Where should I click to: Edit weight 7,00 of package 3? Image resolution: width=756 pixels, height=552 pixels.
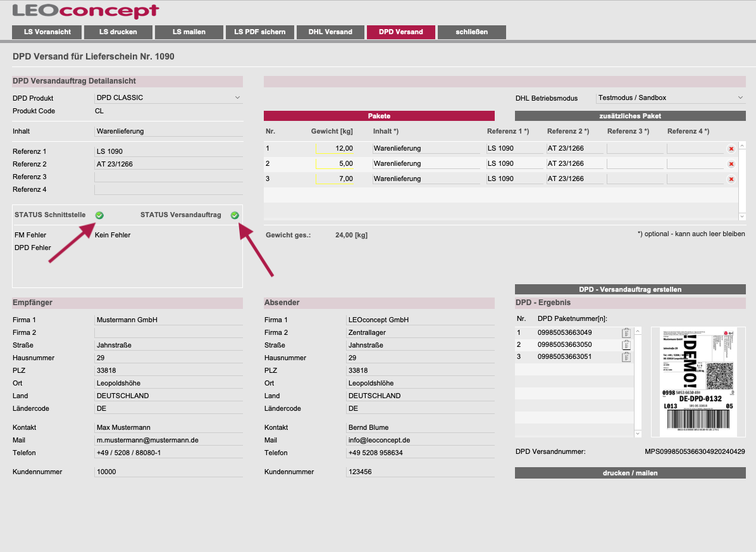click(335, 179)
